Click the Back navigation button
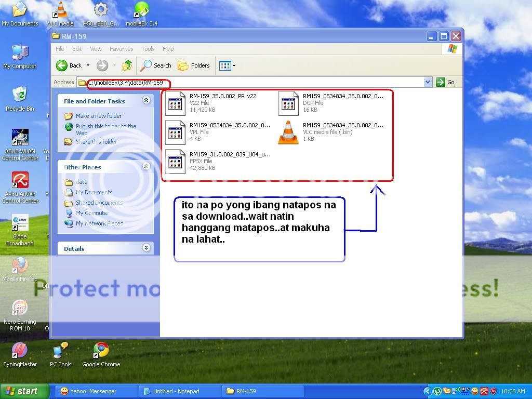Image resolution: width=532 pixels, height=399 pixels. 69,65
